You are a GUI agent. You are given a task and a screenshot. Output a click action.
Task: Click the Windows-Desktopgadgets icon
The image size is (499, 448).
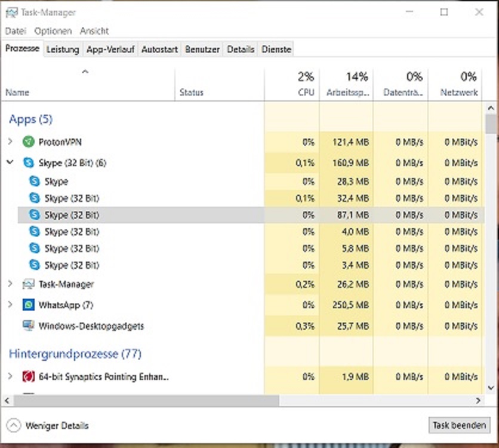tap(28, 326)
